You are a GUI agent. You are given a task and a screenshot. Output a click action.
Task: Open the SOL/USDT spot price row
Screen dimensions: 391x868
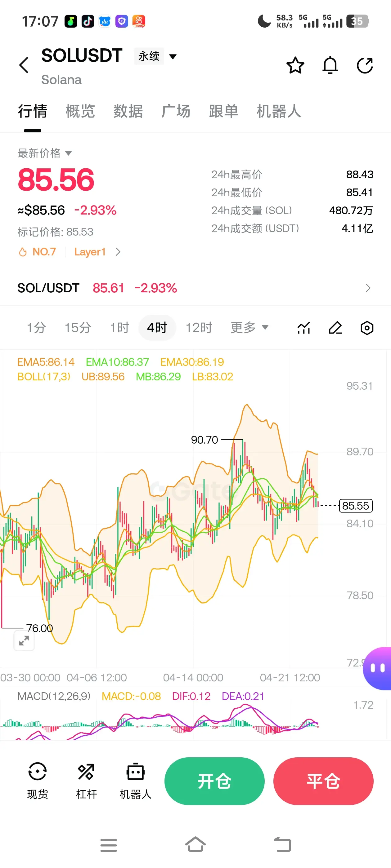195,288
